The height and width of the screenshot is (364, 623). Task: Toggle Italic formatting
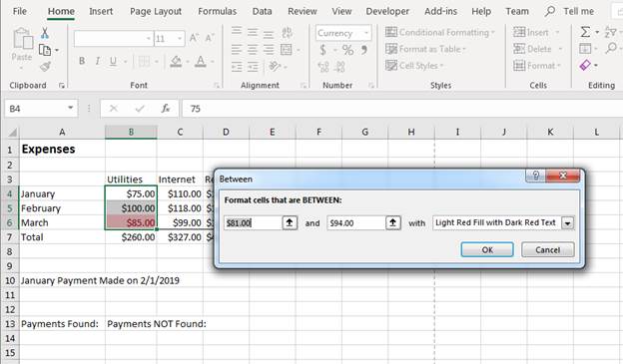98,61
